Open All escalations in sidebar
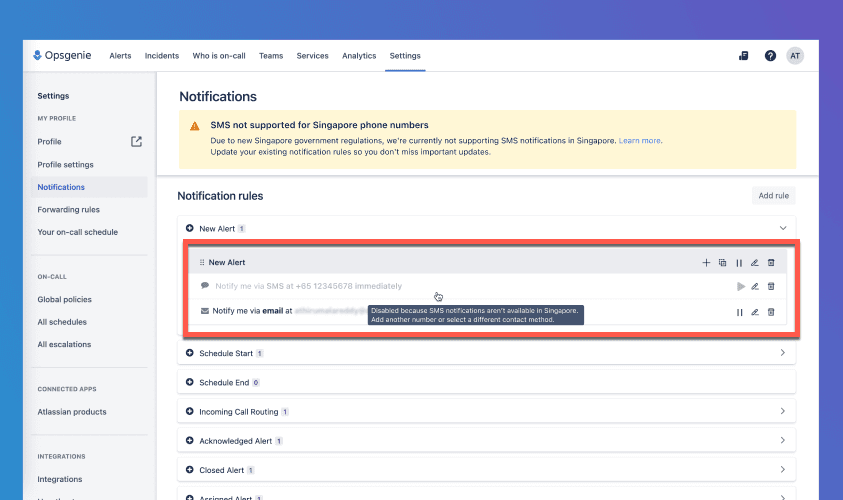Viewport: 843px width, 500px height. coord(64,345)
